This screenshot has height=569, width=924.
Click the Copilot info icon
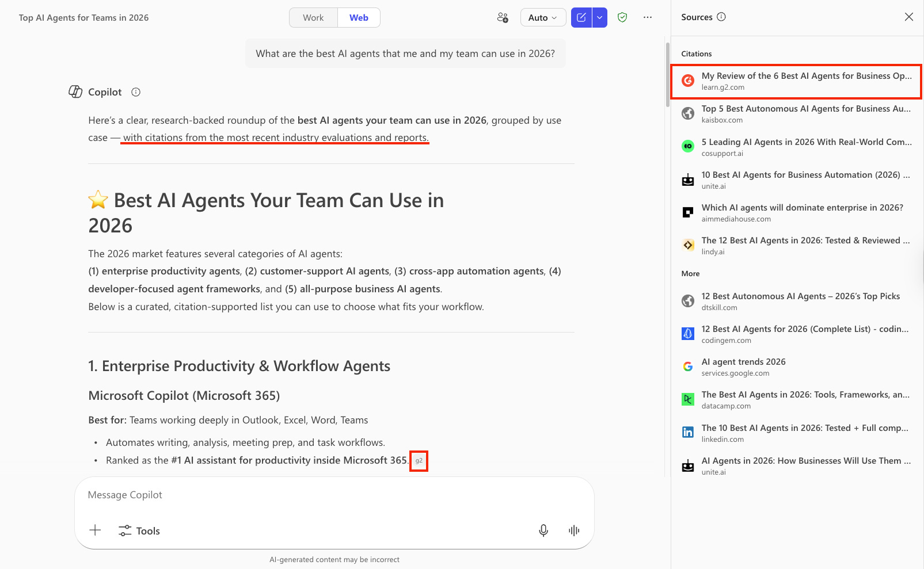[x=136, y=92]
